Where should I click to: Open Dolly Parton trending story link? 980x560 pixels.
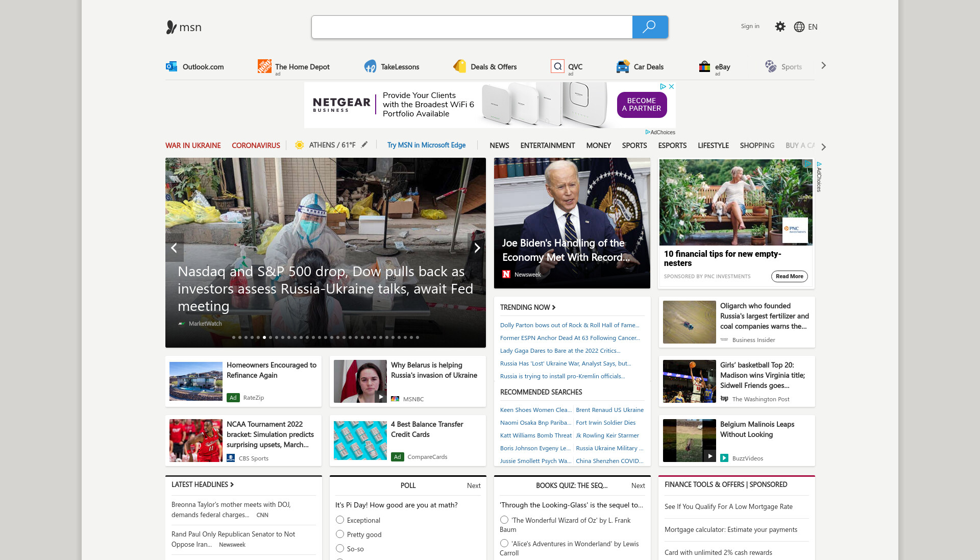(570, 325)
